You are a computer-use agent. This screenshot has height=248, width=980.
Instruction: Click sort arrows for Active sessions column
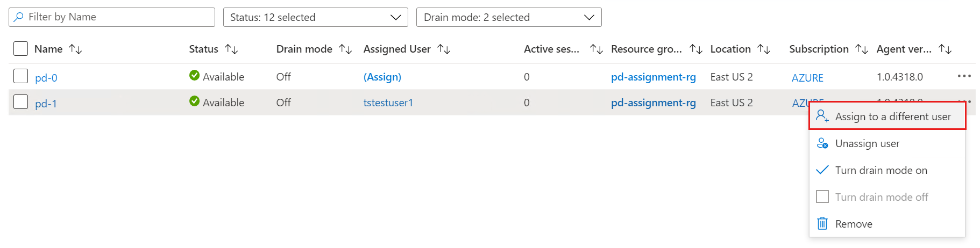596,49
